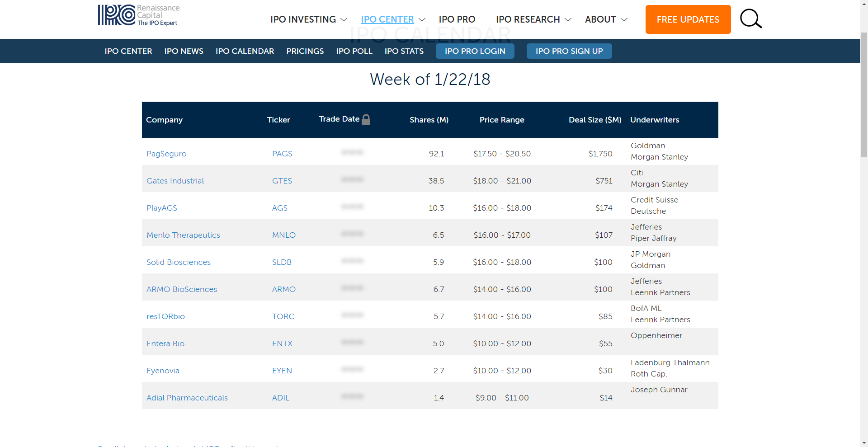Click the ENTX ticker link
Image resolution: width=868 pixels, height=447 pixels.
pos(282,343)
